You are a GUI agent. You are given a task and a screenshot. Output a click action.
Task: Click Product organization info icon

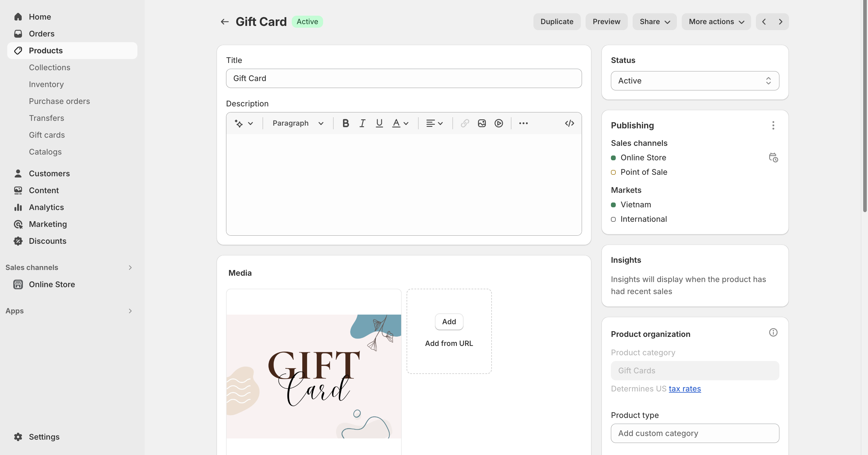[773, 333]
